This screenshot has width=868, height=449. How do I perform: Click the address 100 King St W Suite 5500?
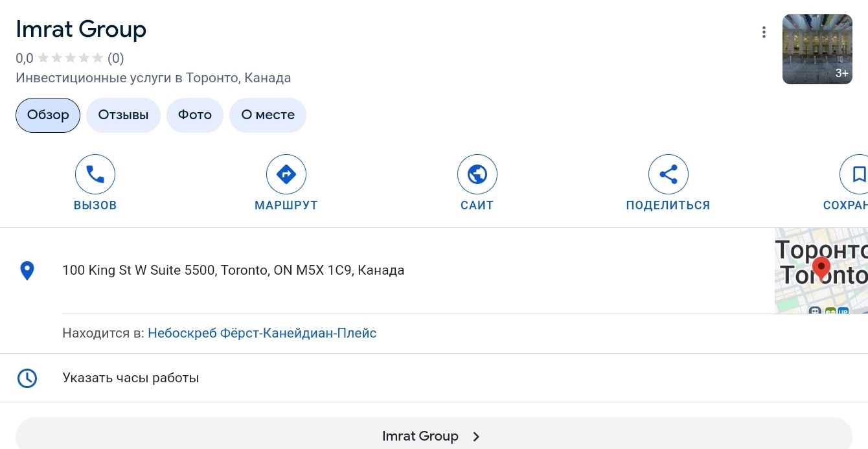(233, 270)
